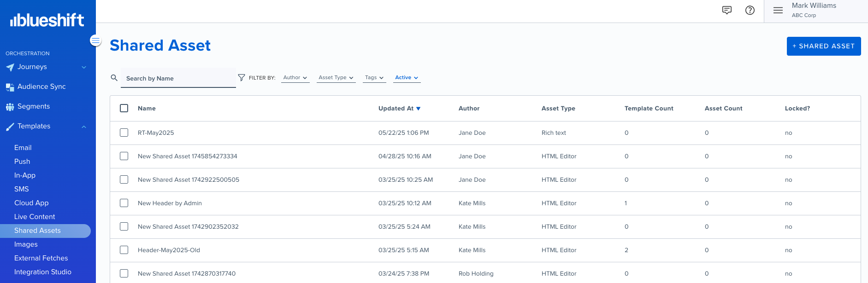Open the hamburger account menu
Screen dimensions: 868x283
pos(778,10)
